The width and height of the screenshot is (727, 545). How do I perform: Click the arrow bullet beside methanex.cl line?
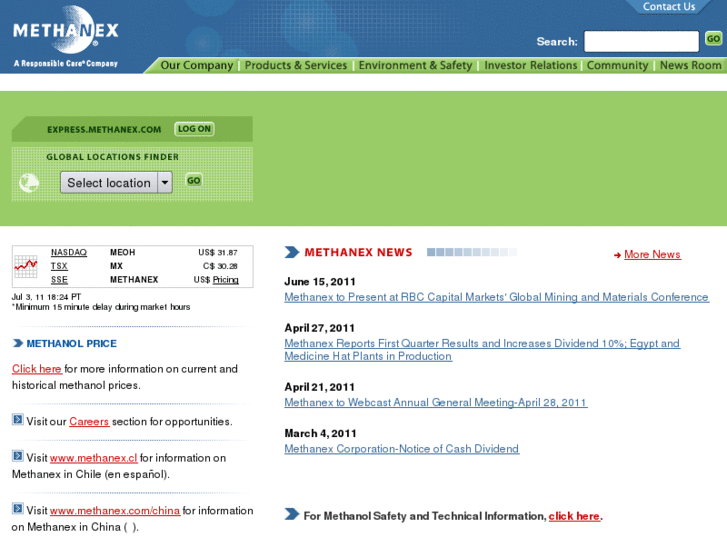pyautogui.click(x=18, y=456)
